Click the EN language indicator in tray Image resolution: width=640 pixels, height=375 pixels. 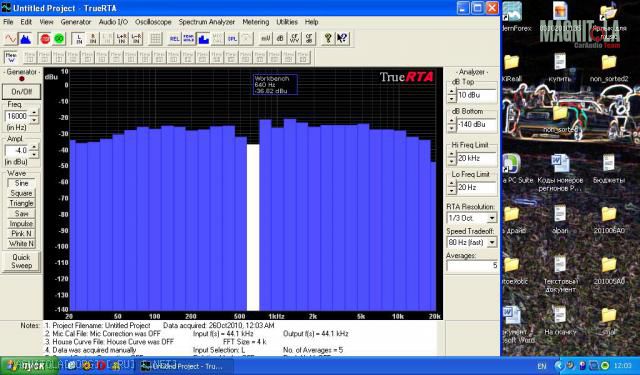542,366
